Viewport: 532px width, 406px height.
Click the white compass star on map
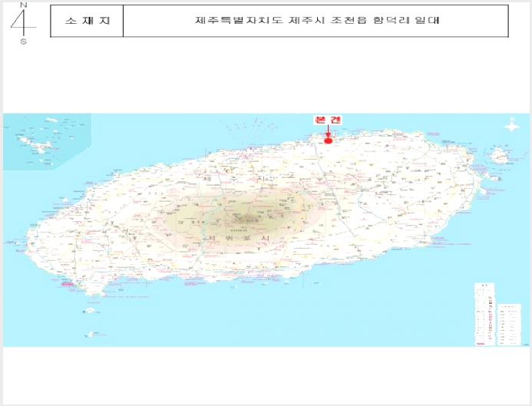pos(512,126)
